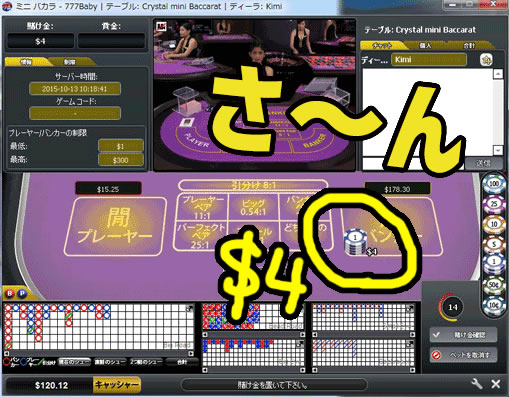Screen dimensions: 509x397
Task: Open the キャッシャー cashier
Action: click(117, 385)
